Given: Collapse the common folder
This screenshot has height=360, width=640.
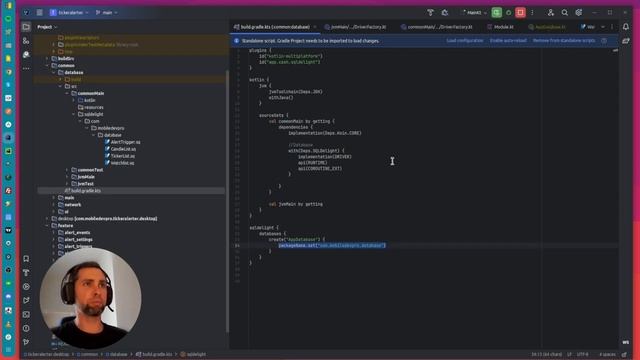Looking at the screenshot, I should click(47, 65).
